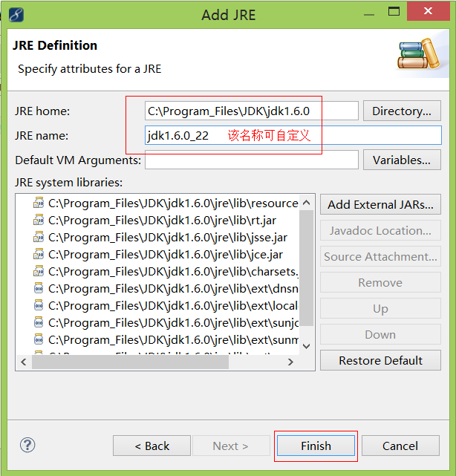Select the jar icon of ext\sunm row
Viewport: 456px width, 476px height.
pos(39,339)
